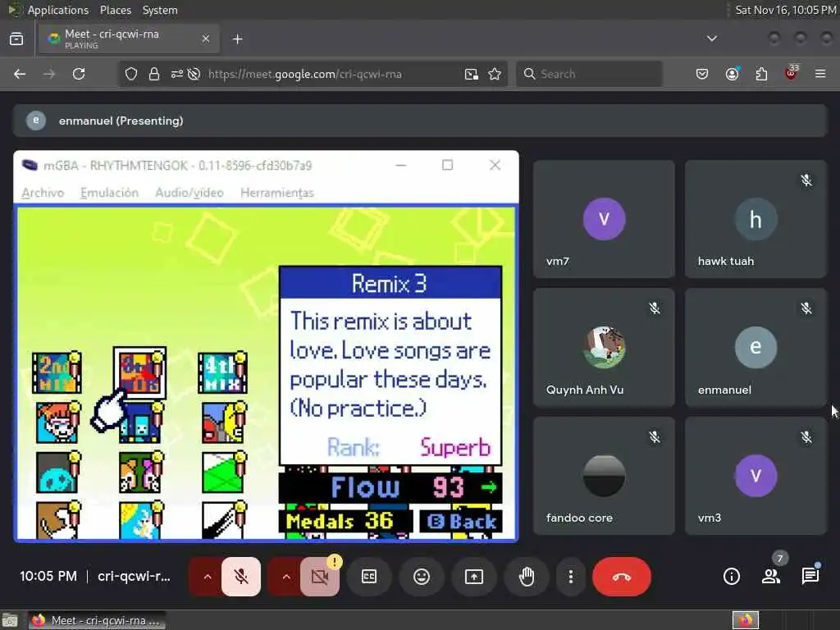Screen dimensions: 840x630
Task: Expand audio settings arrow beside microphone
Action: [207, 577]
